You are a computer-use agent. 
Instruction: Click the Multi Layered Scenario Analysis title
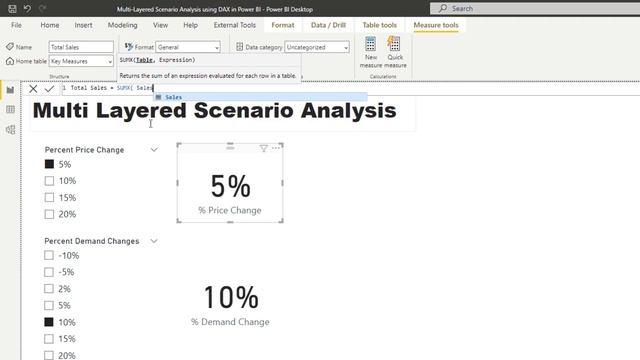(x=215, y=110)
